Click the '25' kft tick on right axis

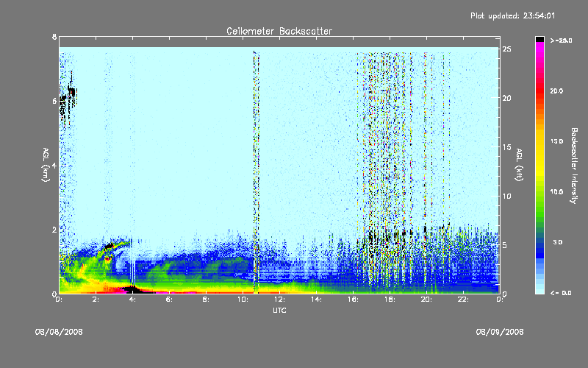507,49
